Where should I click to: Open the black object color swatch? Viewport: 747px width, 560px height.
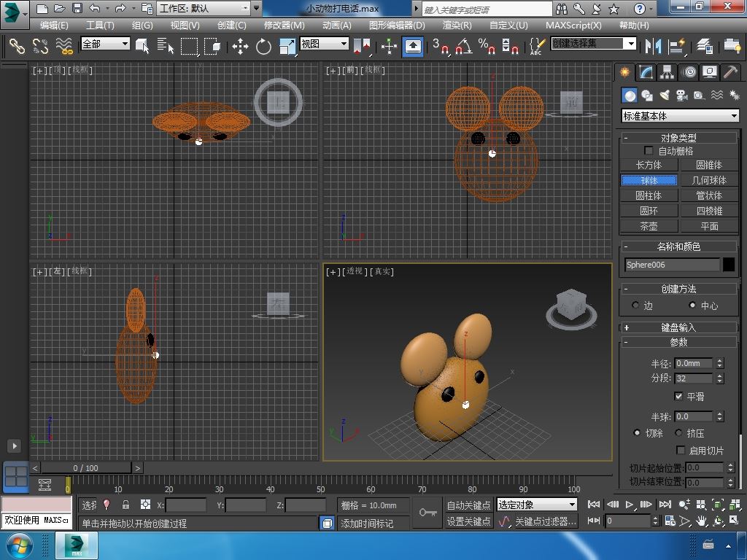tap(729, 265)
